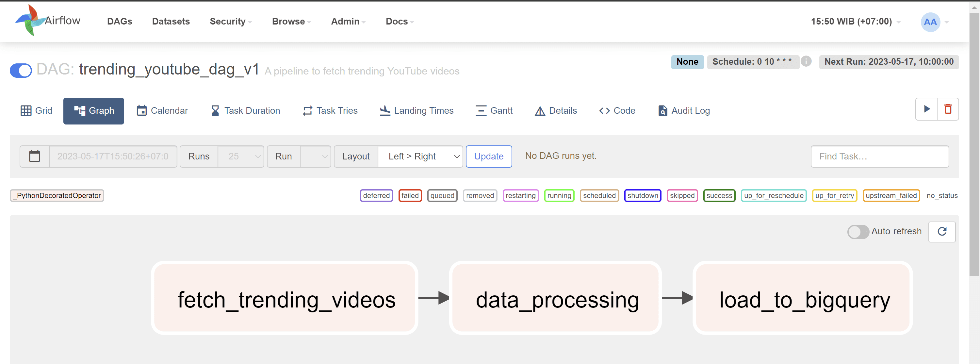Click the up_for_retry status legend
Screen dimensions: 980x364
[x=835, y=195]
